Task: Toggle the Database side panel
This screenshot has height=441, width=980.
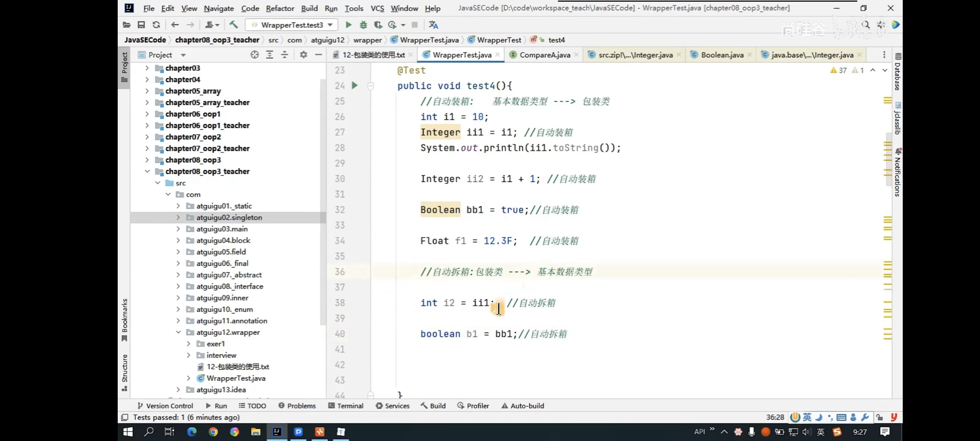Action: (898, 72)
